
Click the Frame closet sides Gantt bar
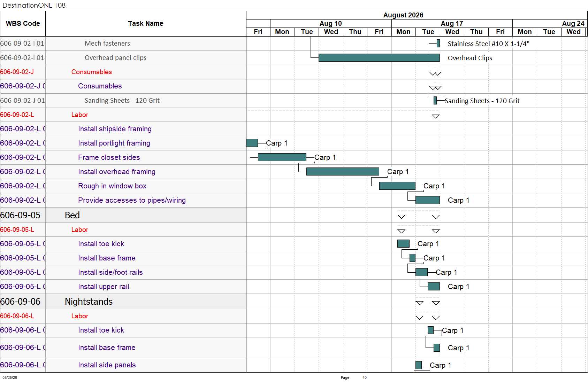coord(282,157)
